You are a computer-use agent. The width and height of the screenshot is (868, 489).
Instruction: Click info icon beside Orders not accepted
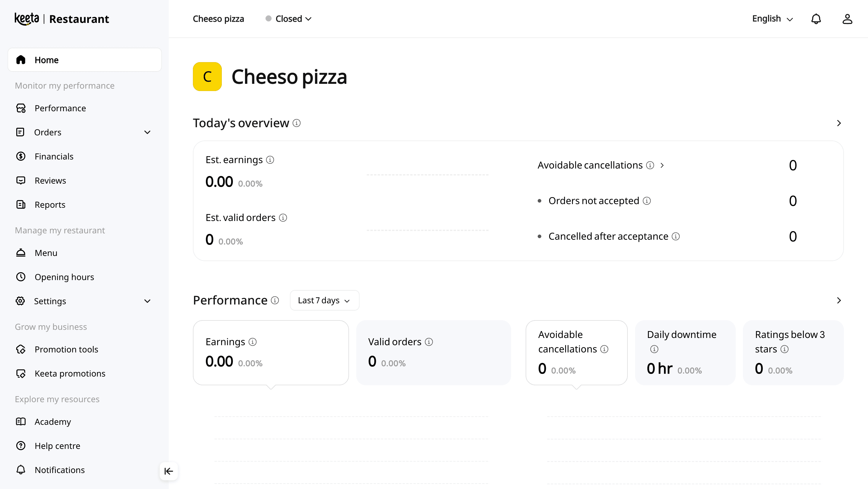point(646,201)
